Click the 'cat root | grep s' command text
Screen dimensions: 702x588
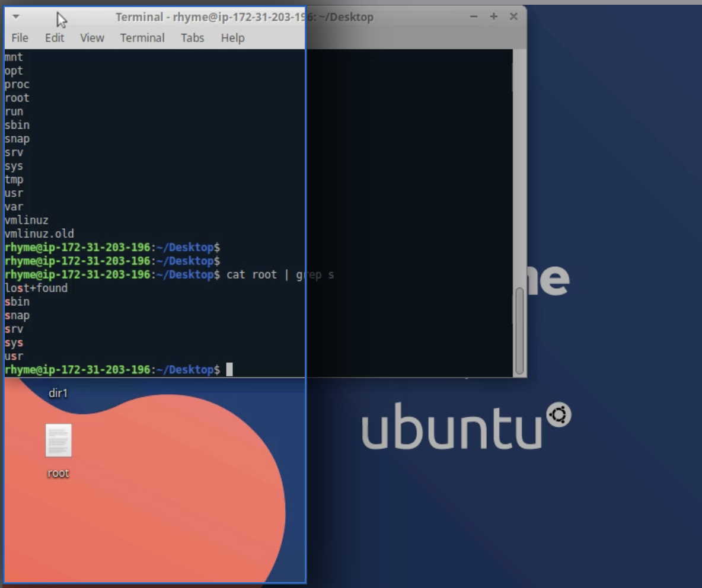pyautogui.click(x=280, y=274)
